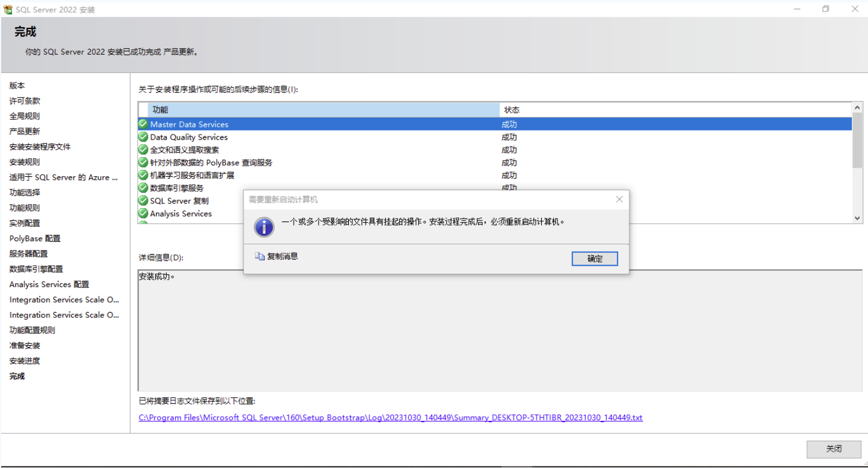
Task: Click the PolyBase 配置 sidebar step
Action: (35, 238)
